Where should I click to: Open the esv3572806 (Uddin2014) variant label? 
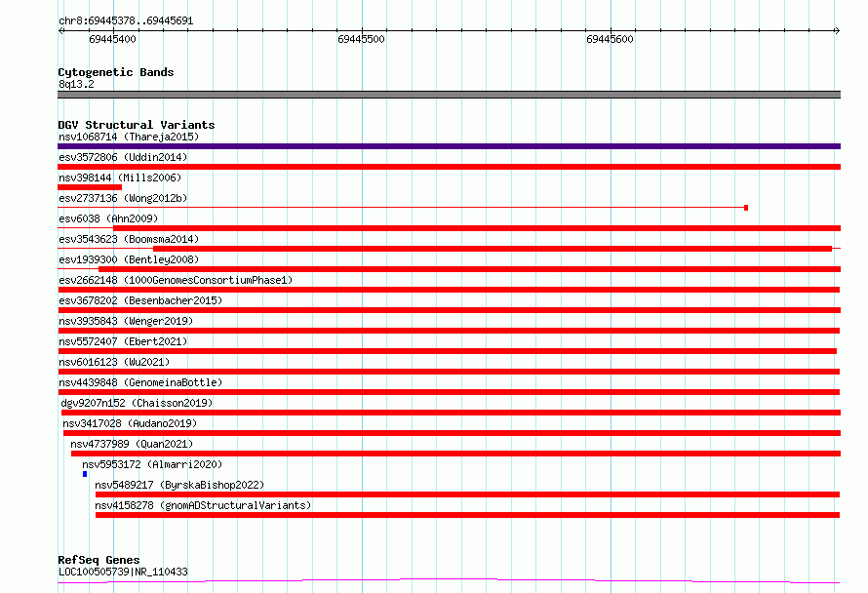123,157
